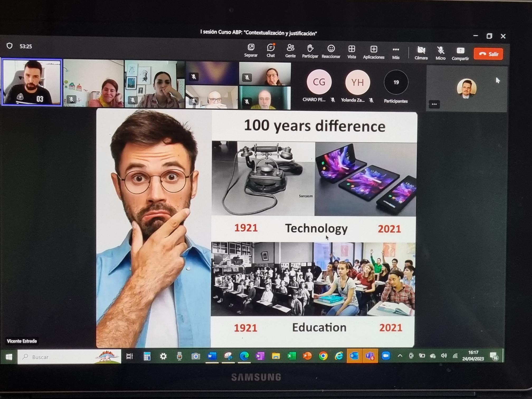Open Excel from the taskbar

pos(291,357)
